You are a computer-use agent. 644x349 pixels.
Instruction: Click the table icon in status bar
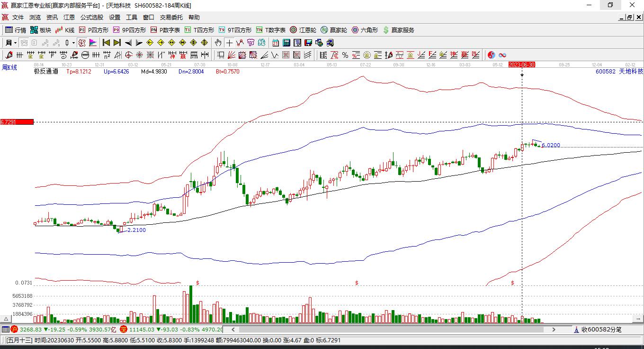[x=5, y=329]
